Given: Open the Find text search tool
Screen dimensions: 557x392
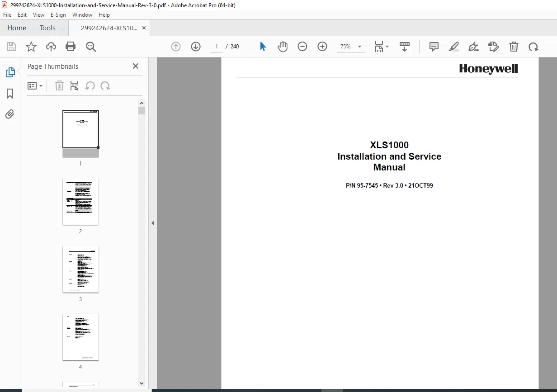Looking at the screenshot, I should pyautogui.click(x=91, y=47).
